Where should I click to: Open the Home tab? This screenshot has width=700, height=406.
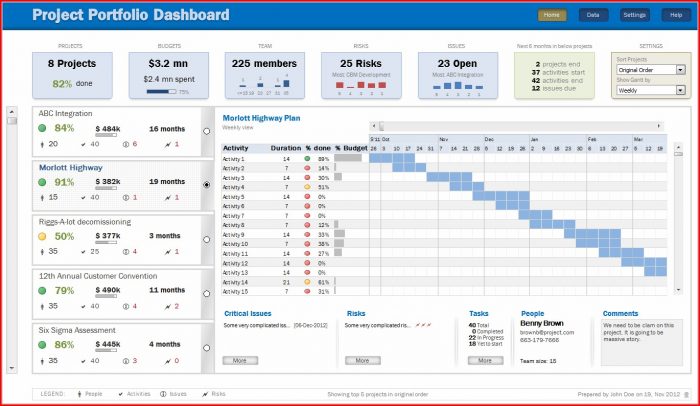(552, 15)
